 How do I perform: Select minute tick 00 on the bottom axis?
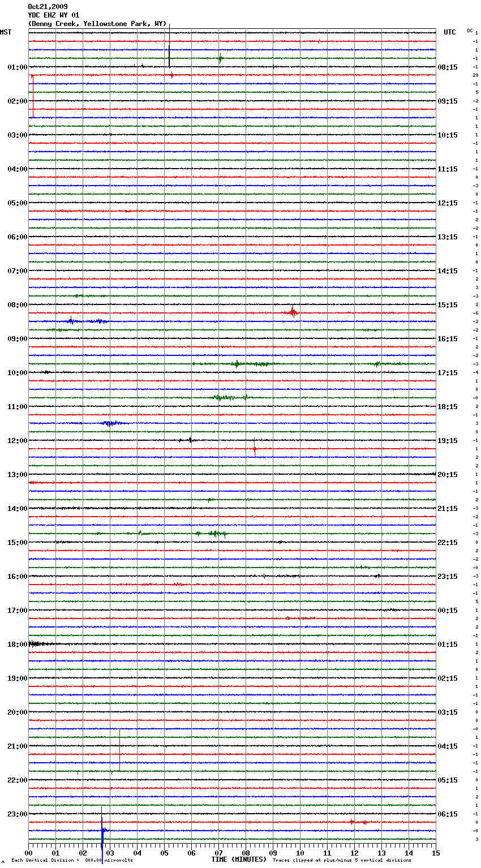(28, 853)
